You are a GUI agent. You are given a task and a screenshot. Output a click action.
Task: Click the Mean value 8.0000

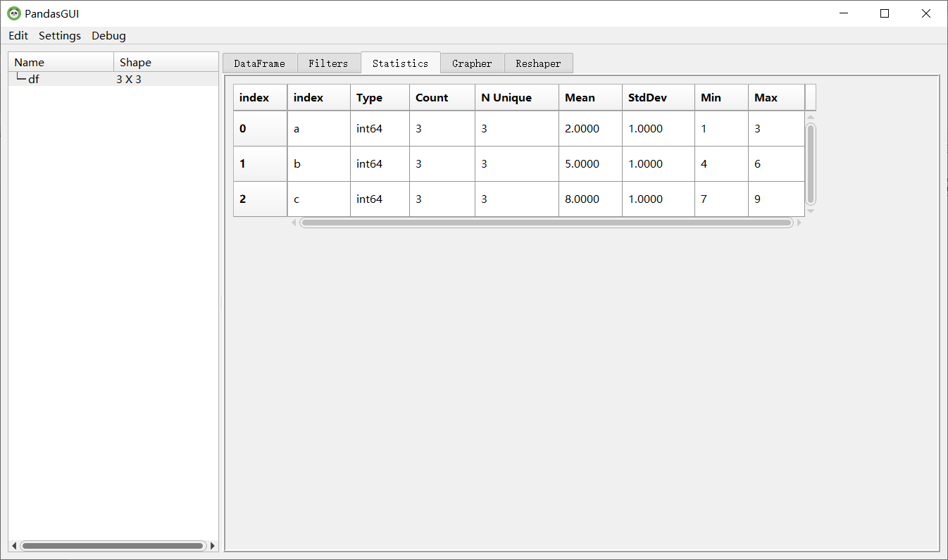(x=590, y=199)
